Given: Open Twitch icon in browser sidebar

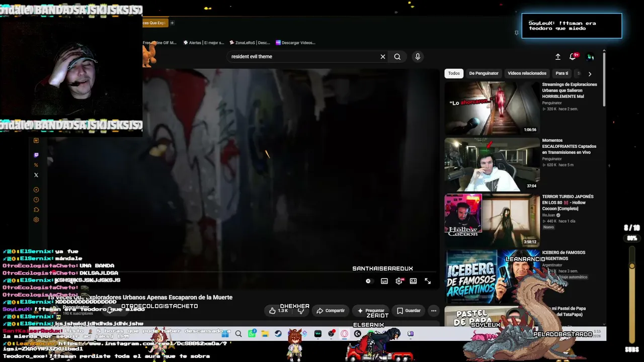Looking at the screenshot, I should coord(36,155).
